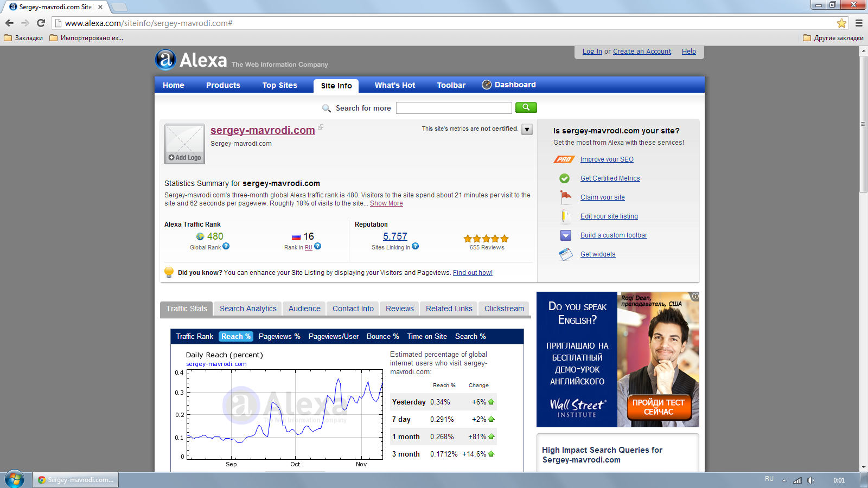Open 5,757 sites linking in link

[x=395, y=236]
